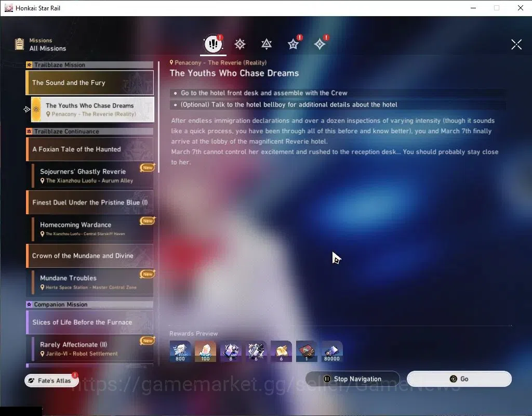Select Rarely Affectionate (II) mission

[x=92, y=349]
